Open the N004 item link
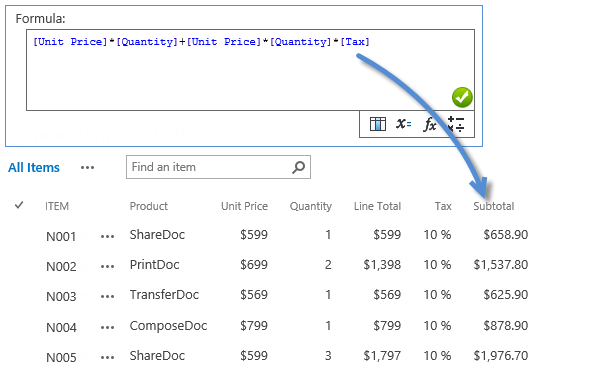597x376 pixels. [x=61, y=327]
